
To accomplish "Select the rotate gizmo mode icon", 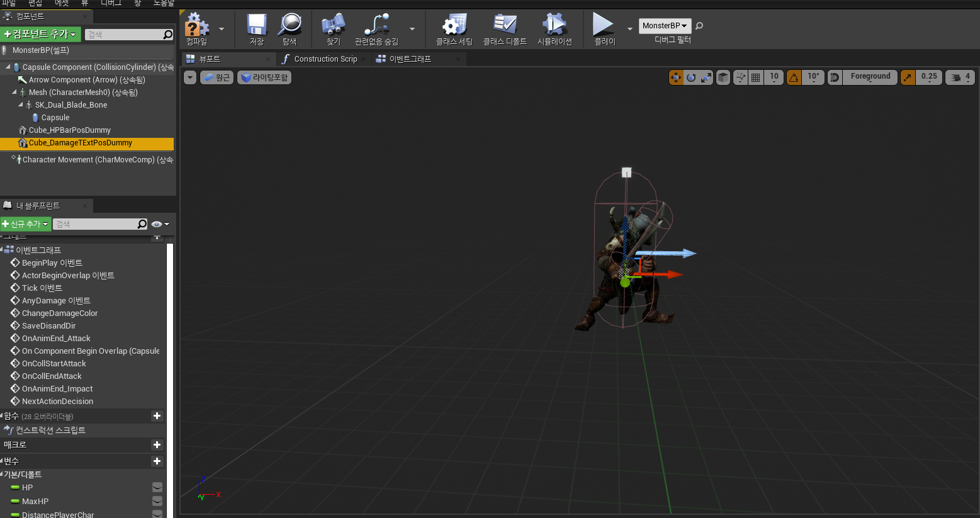I will 691,77.
